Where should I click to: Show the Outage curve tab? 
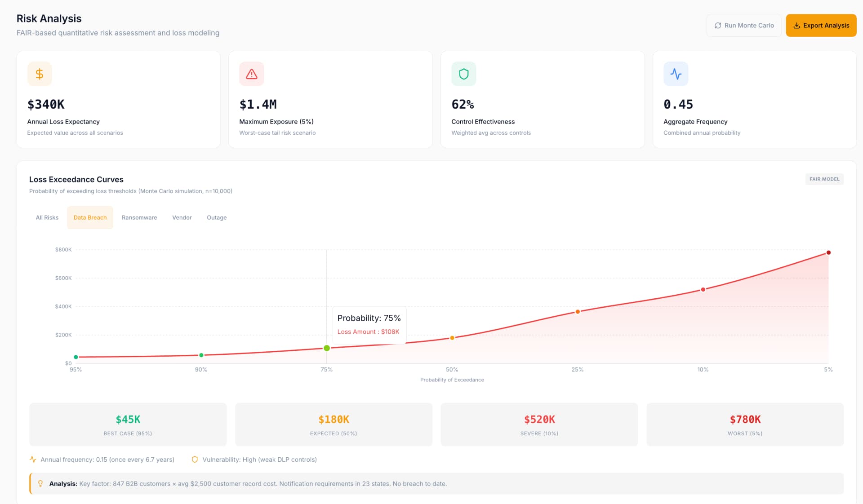click(217, 217)
